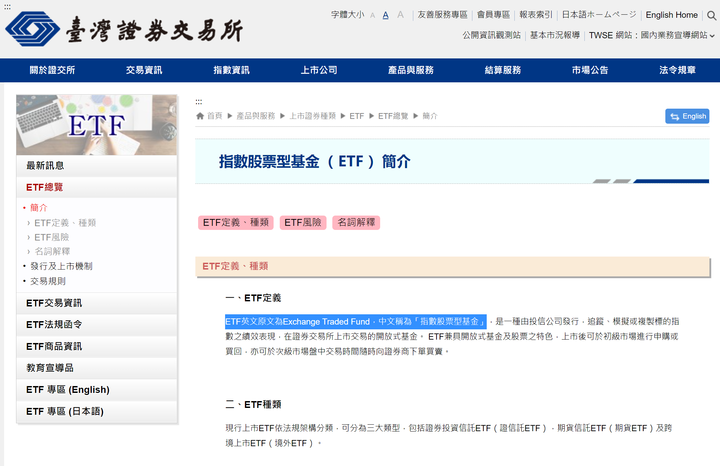Open the 上市公司 menu
Screen dimensions: 720x466
[x=319, y=70]
